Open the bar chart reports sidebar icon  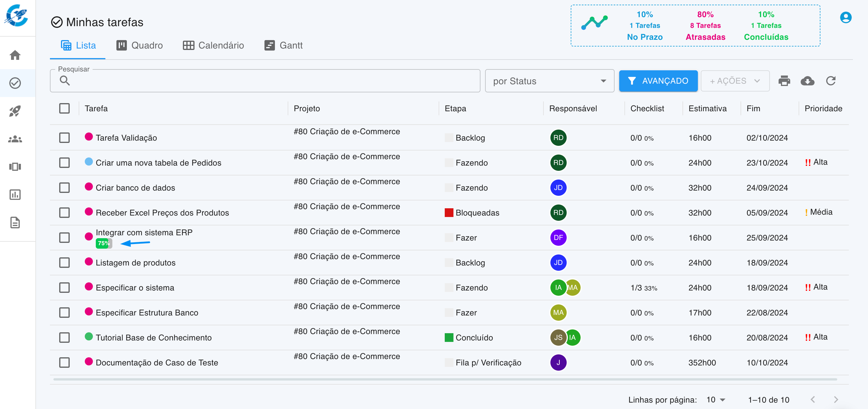tap(15, 195)
